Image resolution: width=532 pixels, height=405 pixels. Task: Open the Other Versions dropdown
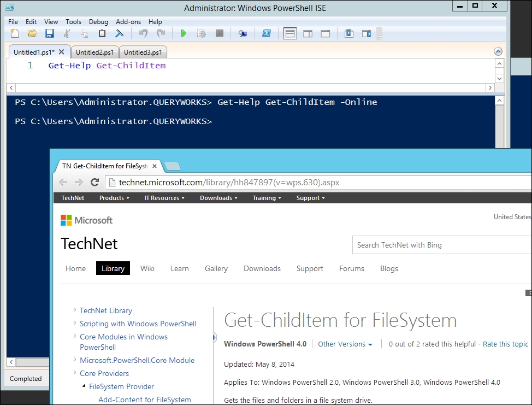(345, 344)
